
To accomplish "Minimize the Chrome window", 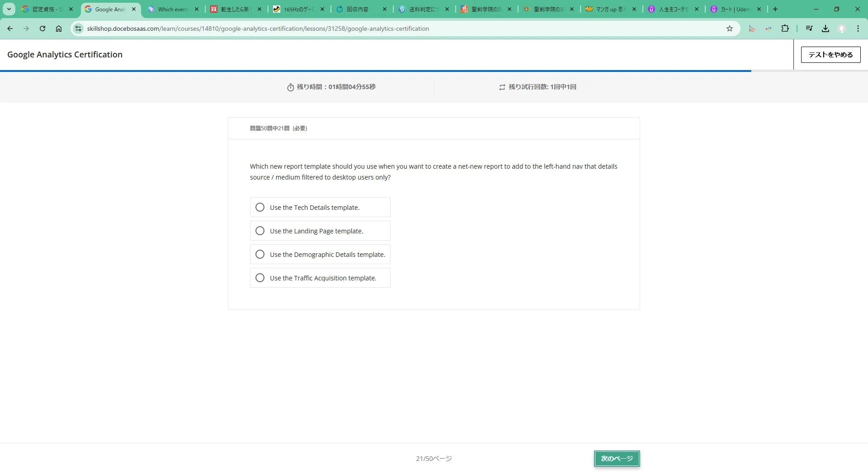I will click(816, 9).
